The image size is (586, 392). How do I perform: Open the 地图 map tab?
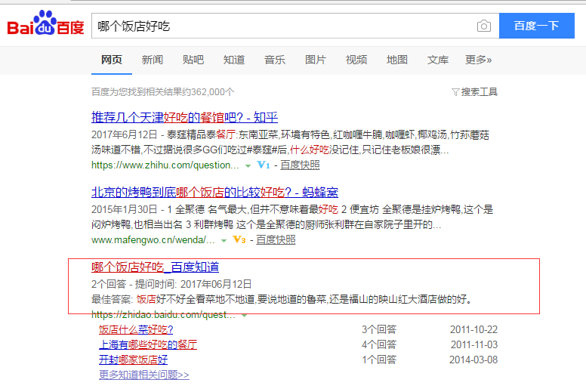coord(397,60)
